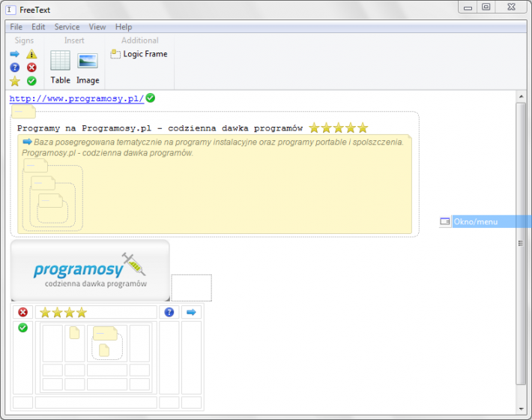Click the four-star rating in the table
The image size is (532, 420).
tap(63, 312)
